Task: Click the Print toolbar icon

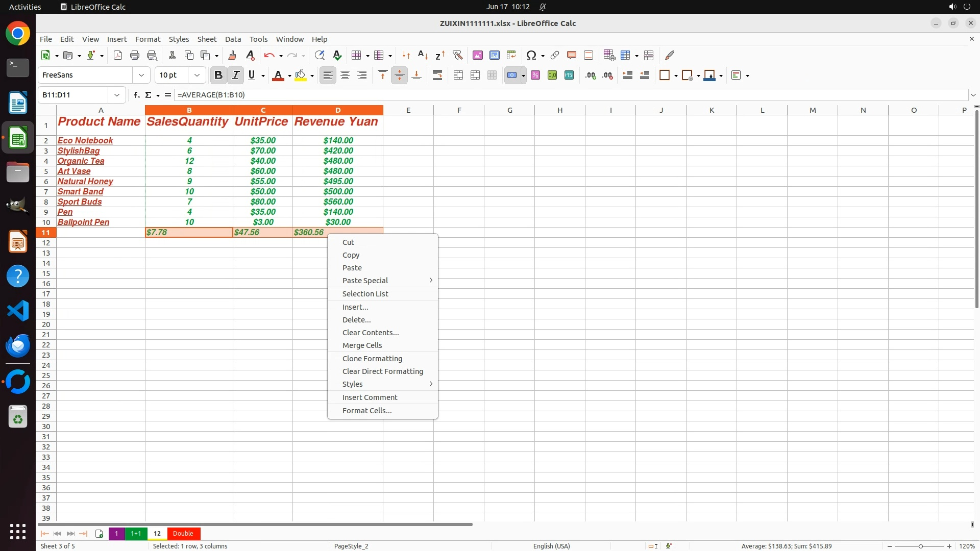Action: pos(135,55)
